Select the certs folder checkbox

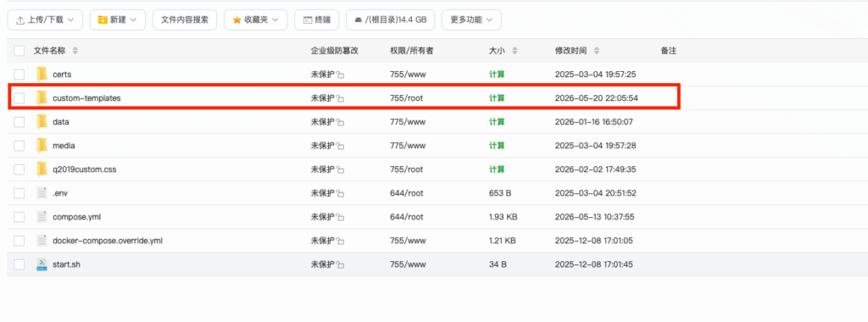(19, 74)
